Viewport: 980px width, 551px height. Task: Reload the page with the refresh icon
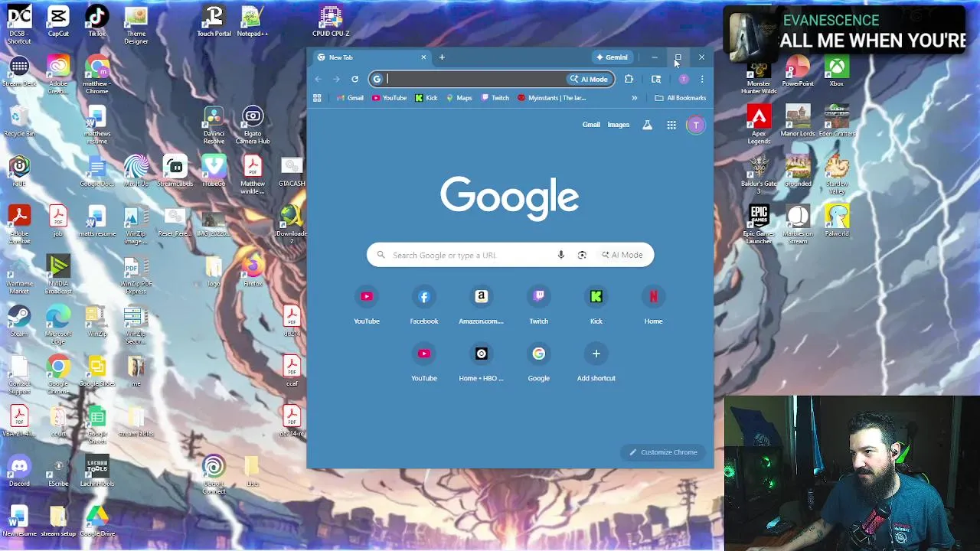pyautogui.click(x=354, y=79)
